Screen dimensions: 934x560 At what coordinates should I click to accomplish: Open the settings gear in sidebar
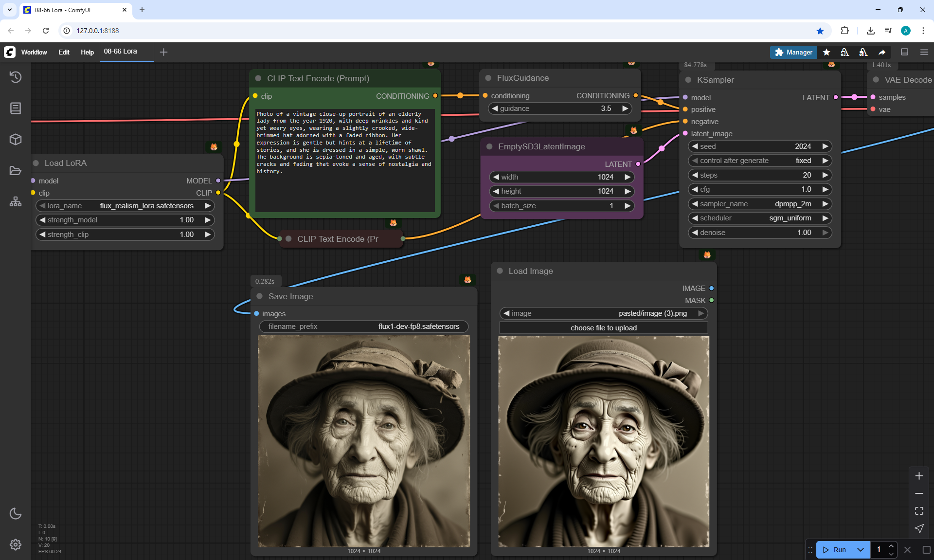pyautogui.click(x=16, y=544)
